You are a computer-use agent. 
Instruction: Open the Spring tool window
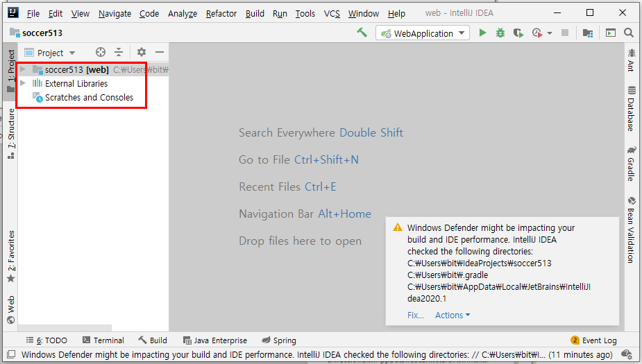(279, 340)
